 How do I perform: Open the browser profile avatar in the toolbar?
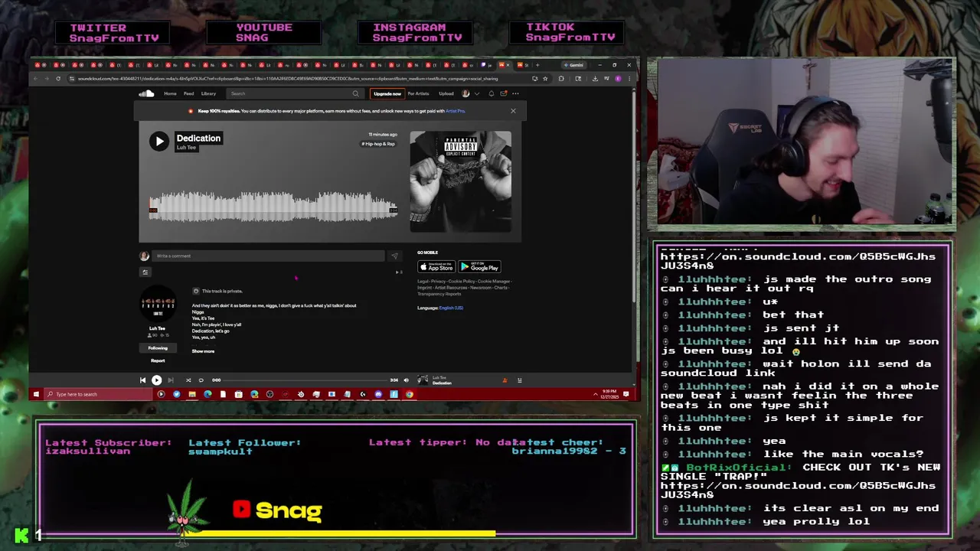tap(618, 79)
